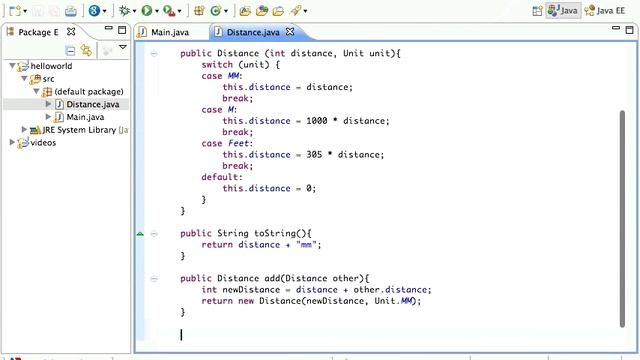Click the green Run button
This screenshot has height=360, width=640.
[x=147, y=11]
